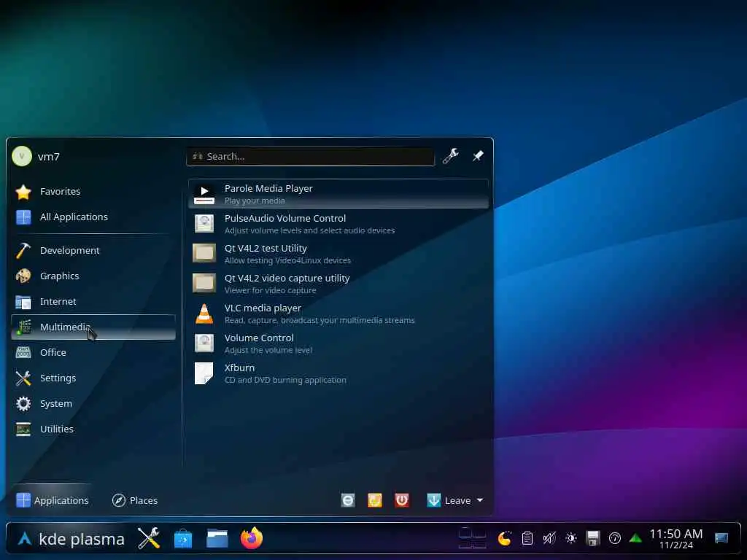Switch to the Places tab

point(135,500)
